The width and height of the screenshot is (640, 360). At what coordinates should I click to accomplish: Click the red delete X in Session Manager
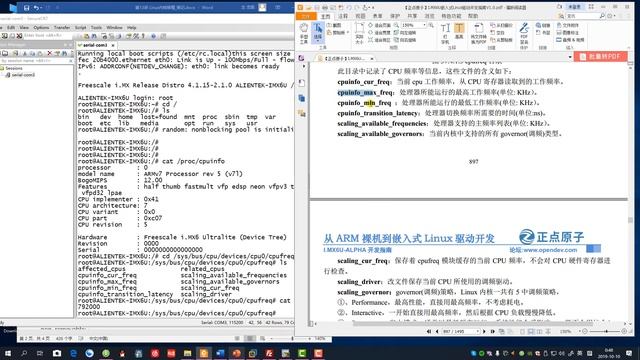[x=49, y=53]
